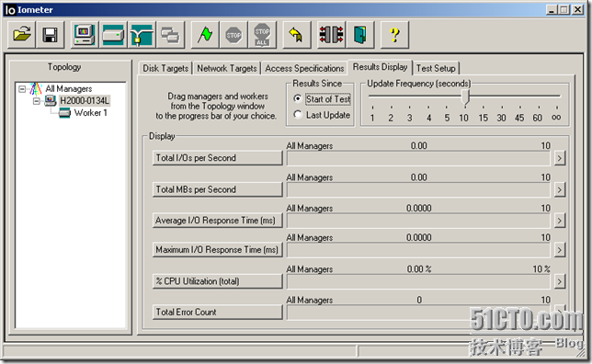Disconnect the selected worker or manager

(332, 35)
